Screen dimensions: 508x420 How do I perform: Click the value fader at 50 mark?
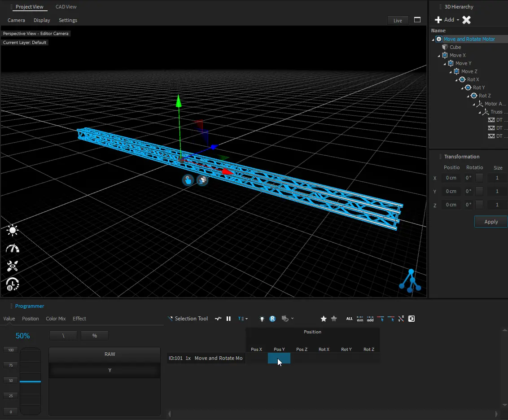[30, 381]
